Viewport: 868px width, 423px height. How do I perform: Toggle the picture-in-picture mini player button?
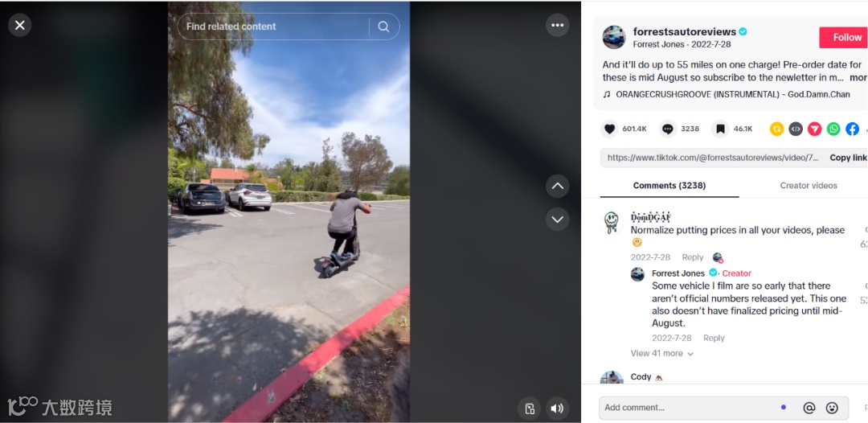tap(530, 409)
